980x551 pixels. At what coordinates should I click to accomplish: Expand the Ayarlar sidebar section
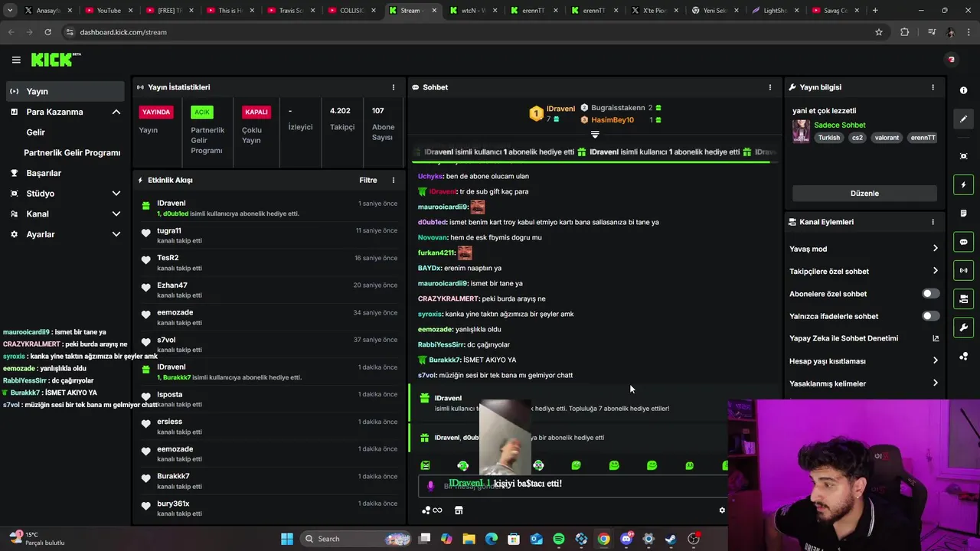coord(116,234)
